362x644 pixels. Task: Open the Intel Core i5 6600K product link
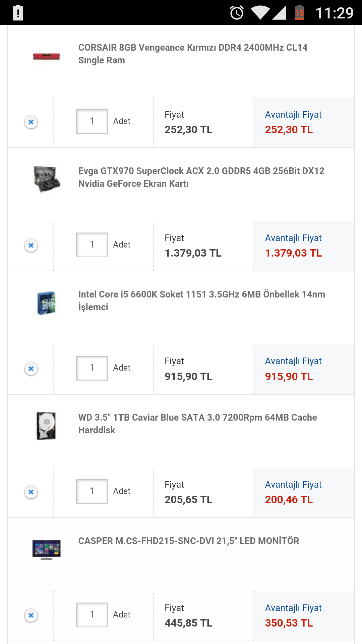[x=201, y=301]
